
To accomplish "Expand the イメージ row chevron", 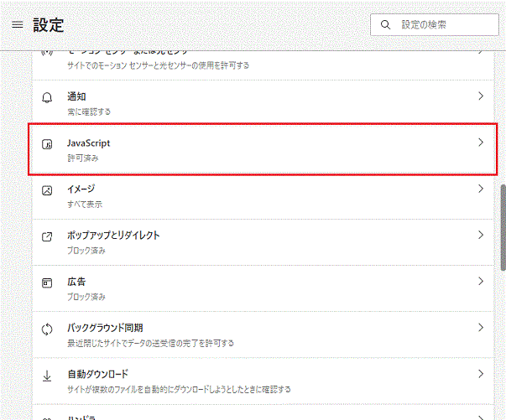I will tap(481, 189).
